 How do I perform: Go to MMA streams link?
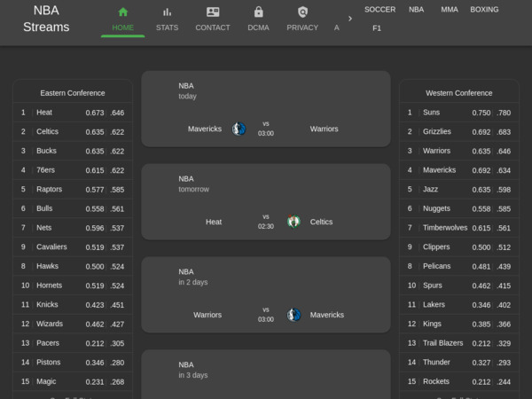click(450, 10)
